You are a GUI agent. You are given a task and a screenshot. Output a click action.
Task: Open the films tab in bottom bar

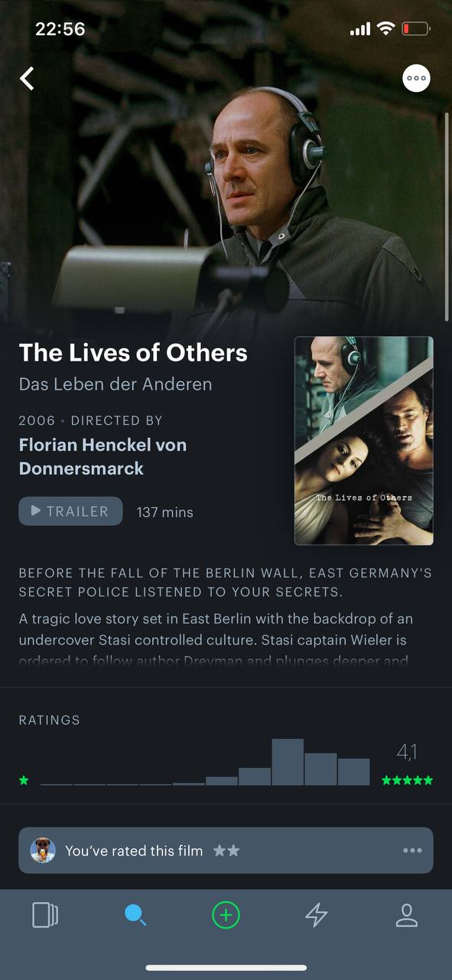pyautogui.click(x=45, y=915)
